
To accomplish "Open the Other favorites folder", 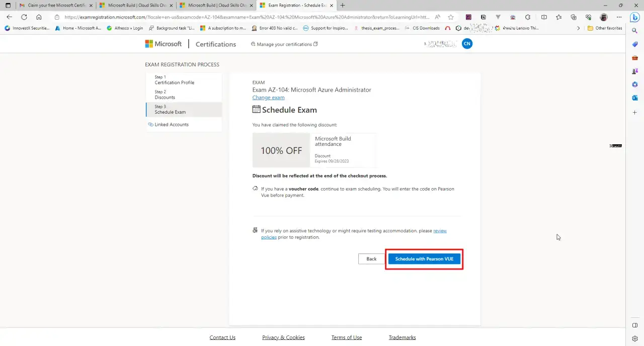I will pyautogui.click(x=605, y=28).
